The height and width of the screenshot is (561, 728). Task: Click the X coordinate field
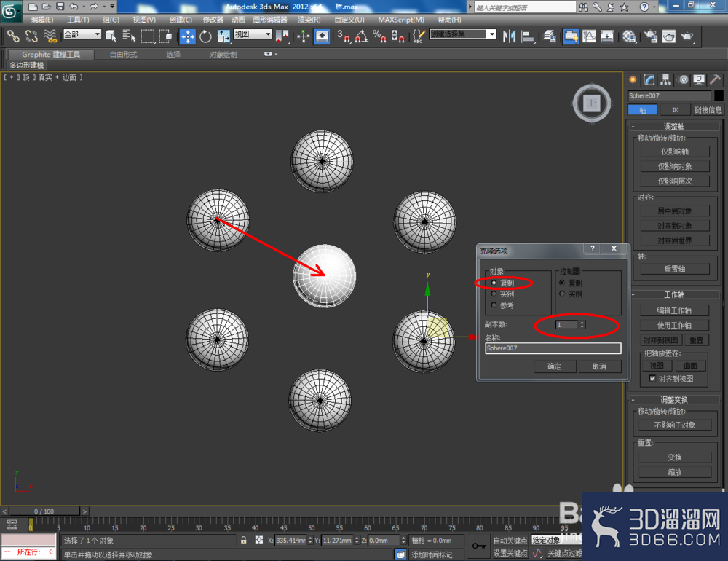pos(292,540)
